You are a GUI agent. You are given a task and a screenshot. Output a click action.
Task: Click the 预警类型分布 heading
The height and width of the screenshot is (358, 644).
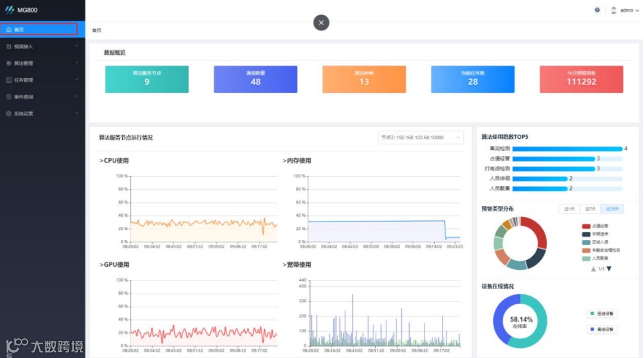pos(497,208)
